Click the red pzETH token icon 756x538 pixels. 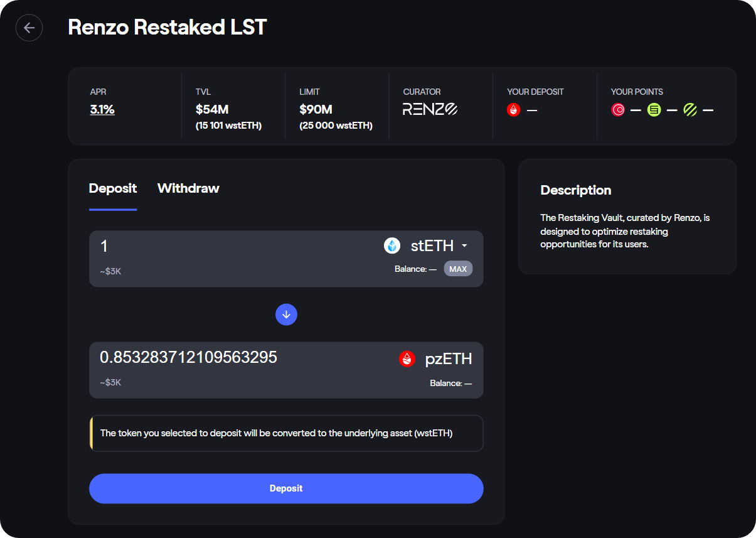pyautogui.click(x=407, y=359)
